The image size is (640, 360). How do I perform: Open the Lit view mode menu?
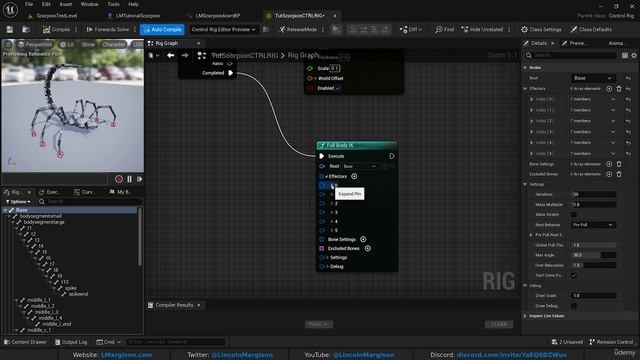pyautogui.click(x=67, y=44)
